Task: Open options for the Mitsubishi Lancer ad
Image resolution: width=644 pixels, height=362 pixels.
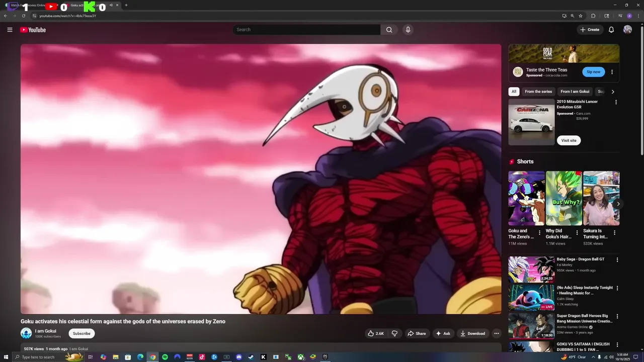Action: click(616, 102)
